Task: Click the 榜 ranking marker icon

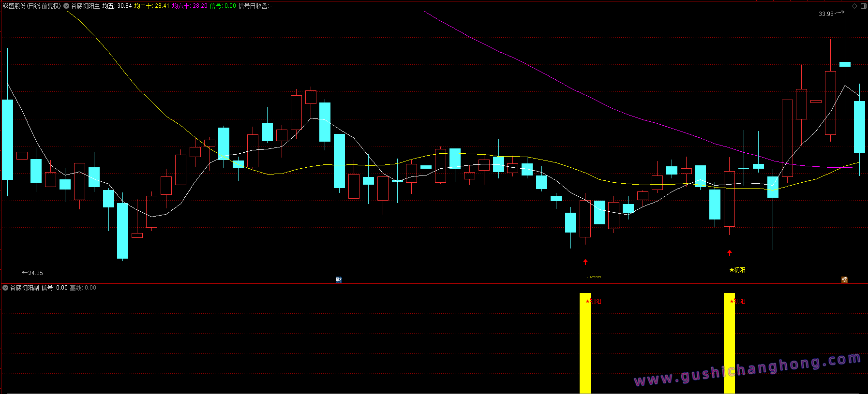Action: [844, 279]
